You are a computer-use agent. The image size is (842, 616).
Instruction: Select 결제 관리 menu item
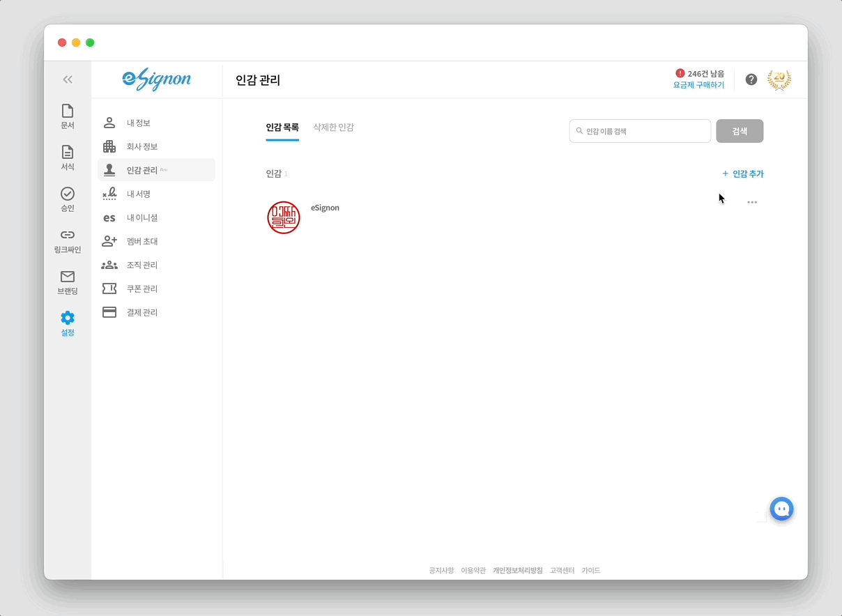(x=157, y=312)
